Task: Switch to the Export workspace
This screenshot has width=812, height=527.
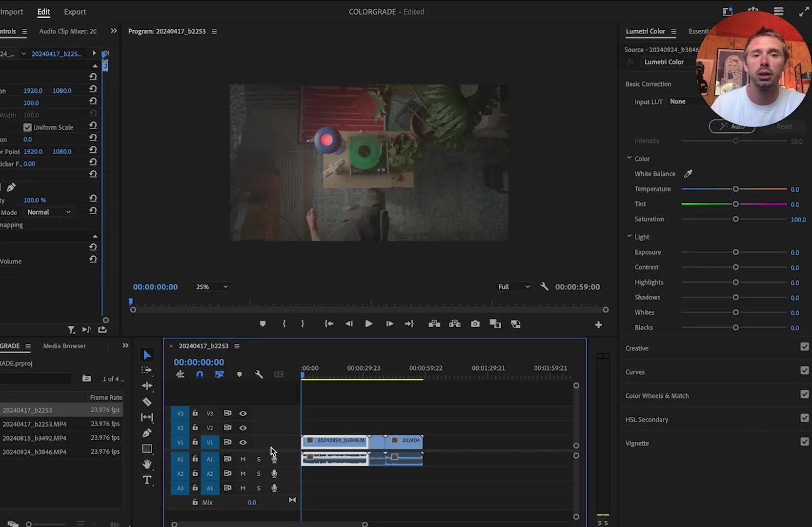Action: [75, 12]
